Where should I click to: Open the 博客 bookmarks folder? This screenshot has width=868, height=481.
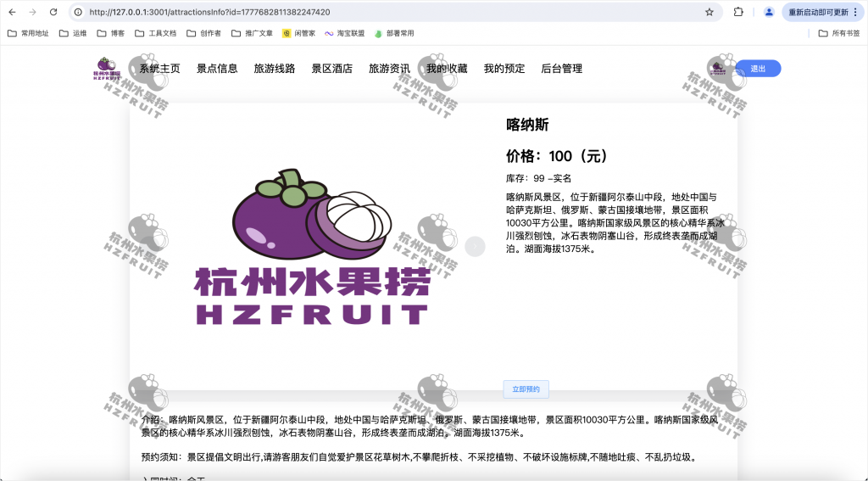(111, 33)
